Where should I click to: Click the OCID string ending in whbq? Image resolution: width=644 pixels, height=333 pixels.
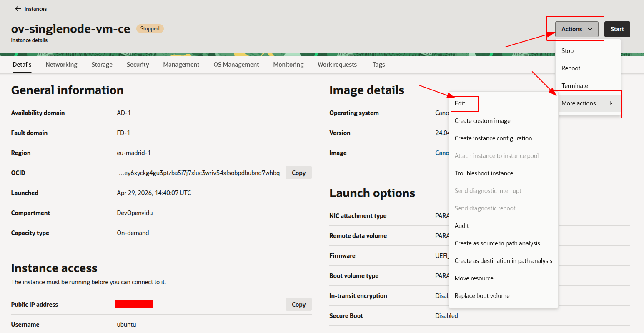199,173
